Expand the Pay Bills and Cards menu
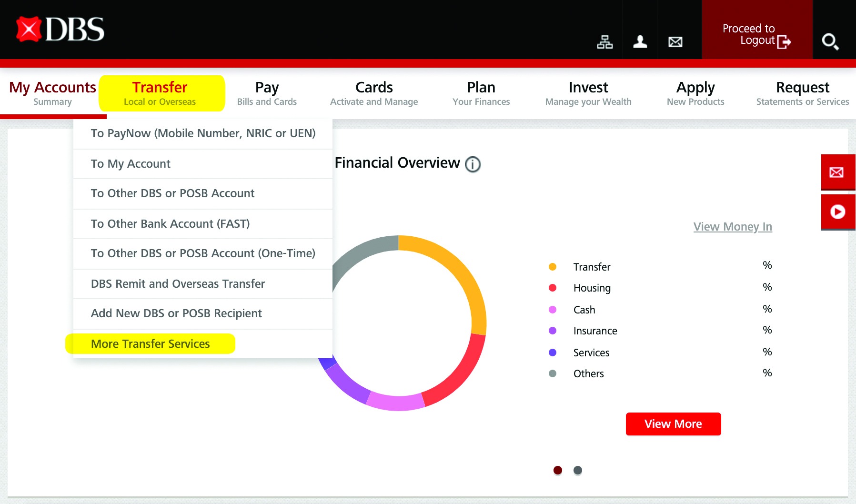Image resolution: width=856 pixels, height=504 pixels. (267, 93)
